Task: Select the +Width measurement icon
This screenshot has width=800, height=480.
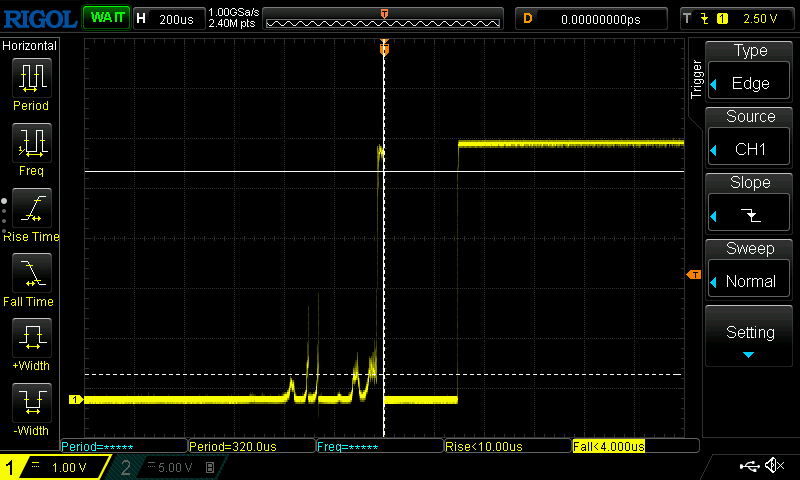Action: coord(30,338)
